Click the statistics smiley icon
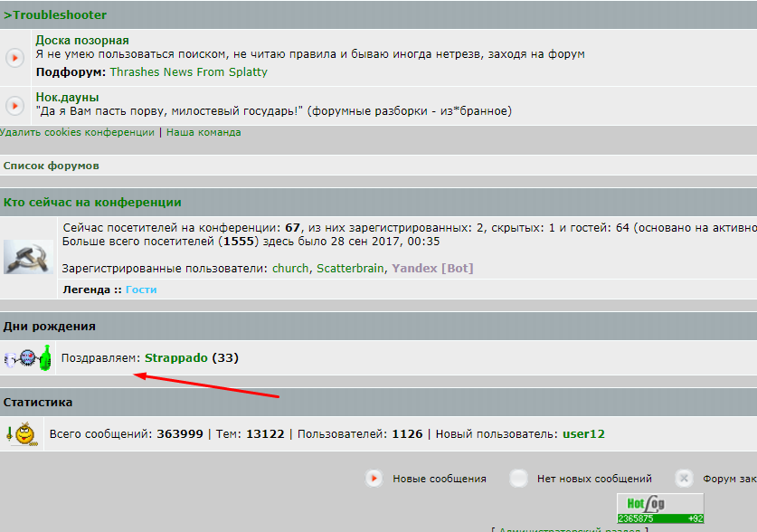 [23, 433]
